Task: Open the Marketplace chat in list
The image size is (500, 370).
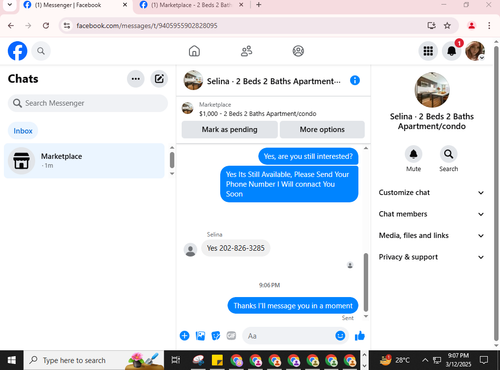Action: coord(84,161)
